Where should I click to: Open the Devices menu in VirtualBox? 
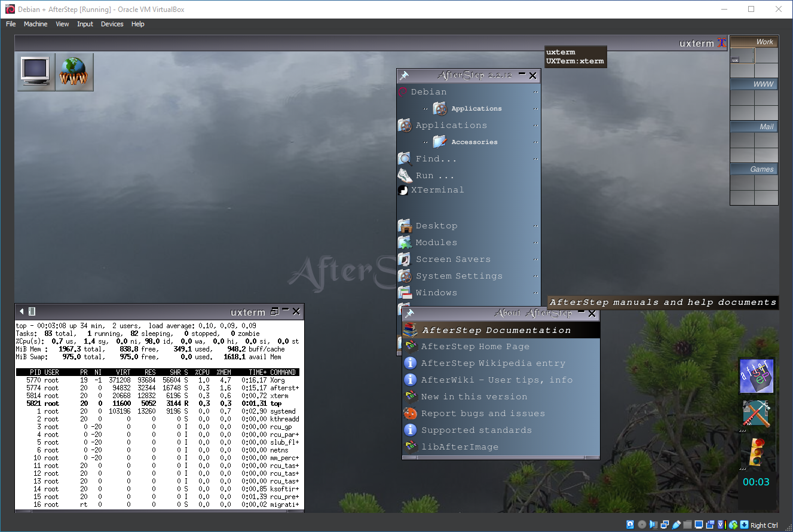pos(112,24)
